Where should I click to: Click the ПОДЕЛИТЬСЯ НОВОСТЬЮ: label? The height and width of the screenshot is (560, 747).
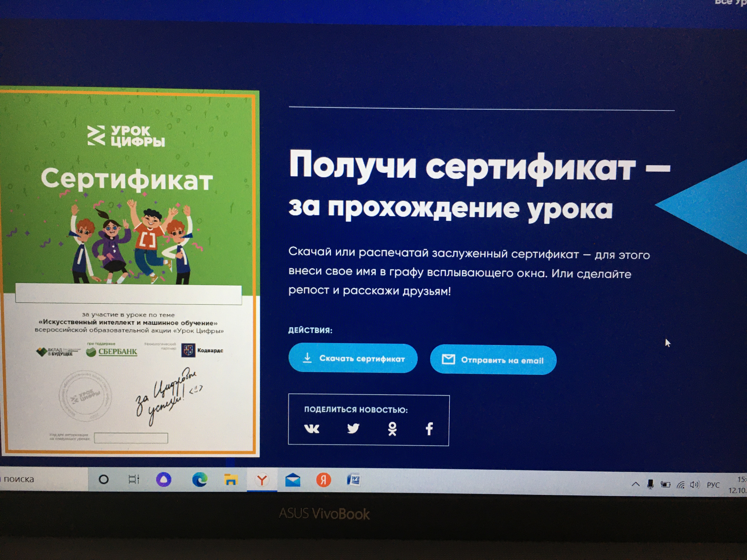point(356,410)
